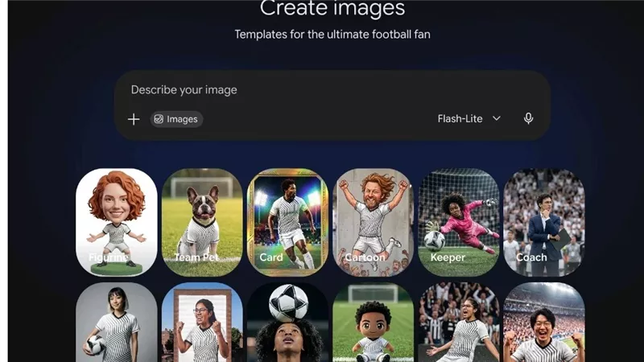Open template of woman in picture frame
644x362 pixels.
point(202,323)
